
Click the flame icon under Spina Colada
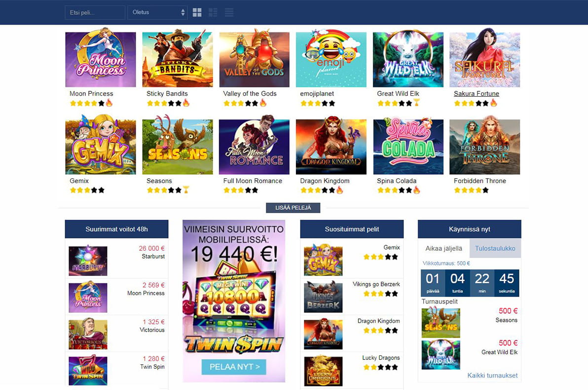417,190
